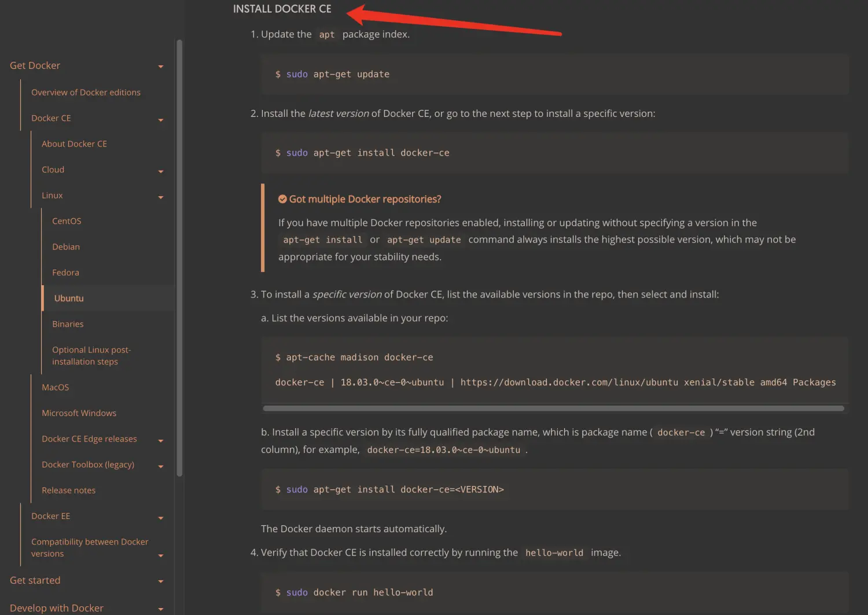Click the italic 'latest version' text
Image resolution: width=868 pixels, height=615 pixels.
point(339,113)
